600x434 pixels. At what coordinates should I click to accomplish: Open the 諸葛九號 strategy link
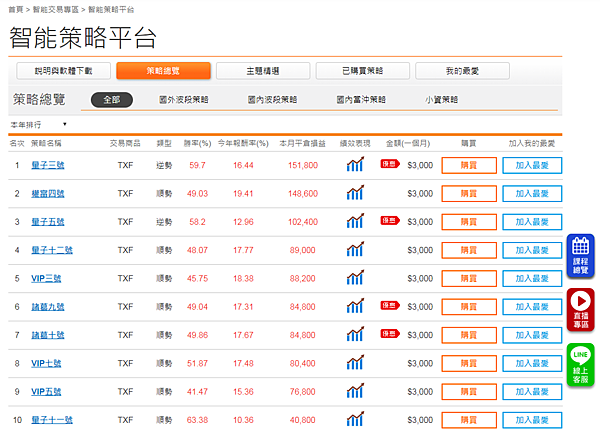point(48,307)
